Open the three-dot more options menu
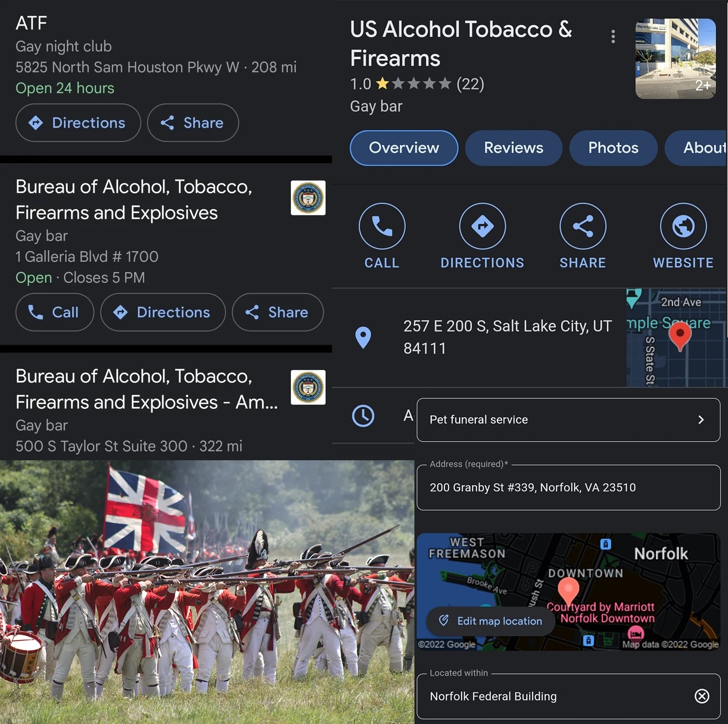 (613, 36)
